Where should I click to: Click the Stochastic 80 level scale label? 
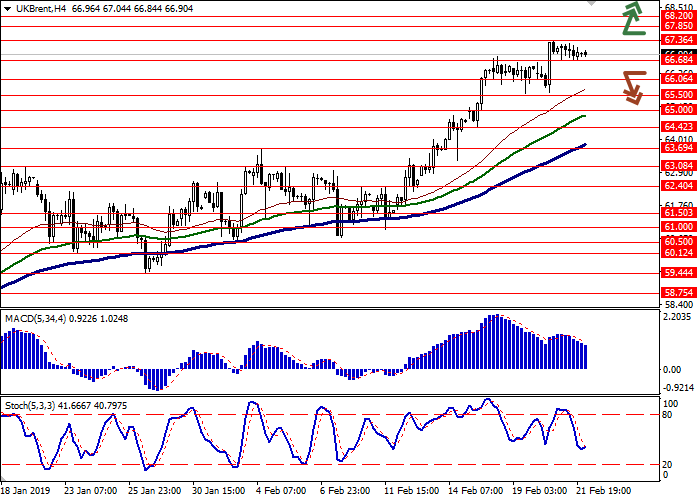(x=672, y=414)
